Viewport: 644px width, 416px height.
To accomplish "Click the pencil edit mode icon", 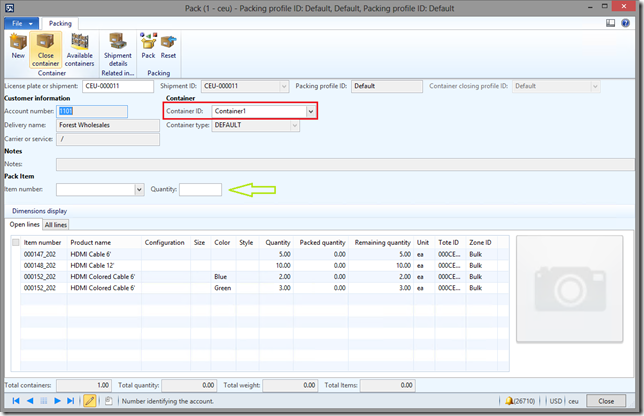I will tap(89, 400).
